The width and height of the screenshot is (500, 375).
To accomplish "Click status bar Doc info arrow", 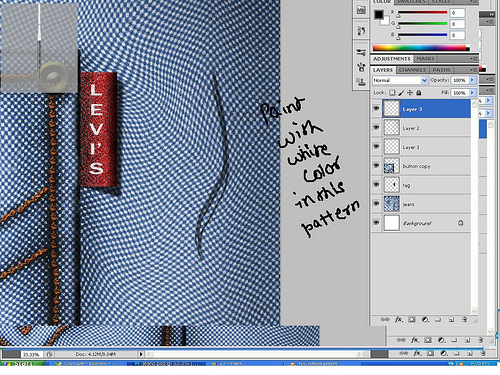I will [x=141, y=354].
